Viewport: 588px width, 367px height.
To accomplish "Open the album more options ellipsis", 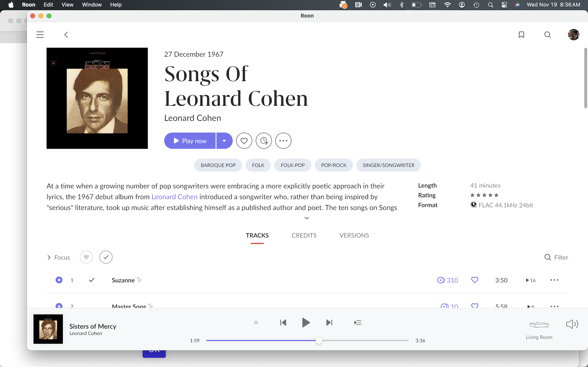I will [x=283, y=141].
